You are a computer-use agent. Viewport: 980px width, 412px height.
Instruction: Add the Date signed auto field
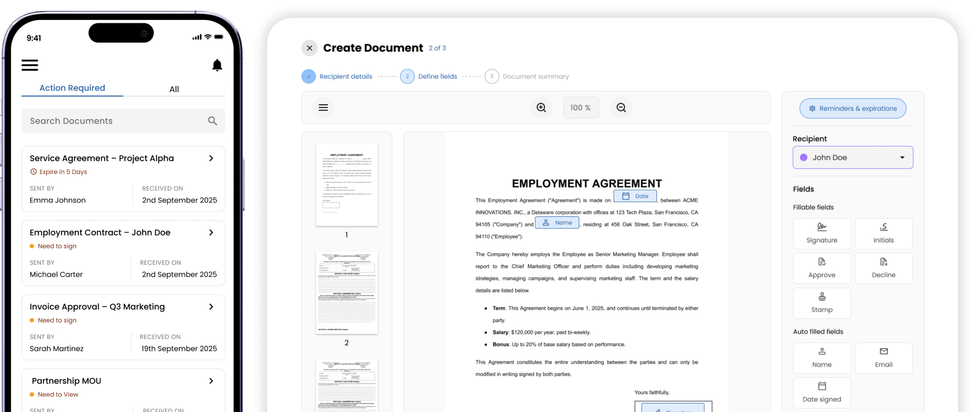click(x=821, y=392)
